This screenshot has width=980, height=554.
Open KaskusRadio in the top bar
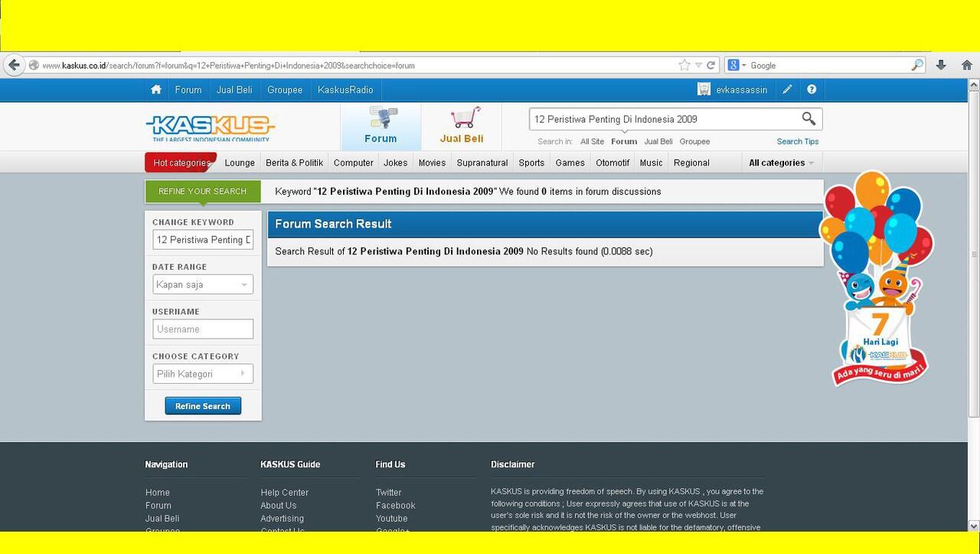[345, 90]
